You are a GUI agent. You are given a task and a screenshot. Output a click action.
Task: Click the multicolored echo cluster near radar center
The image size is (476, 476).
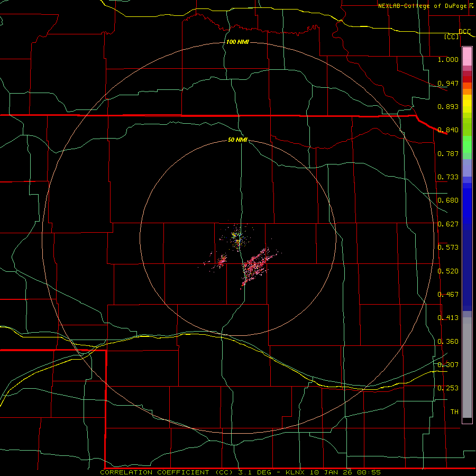238,237
